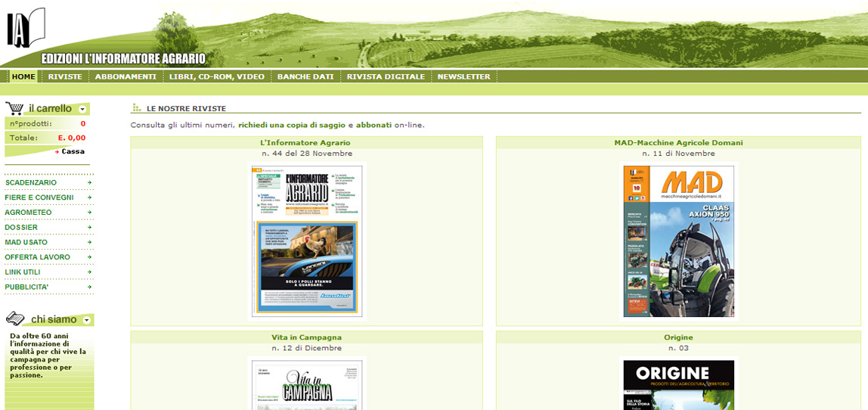Open MAD-Macchine Agricole Domani title
This screenshot has height=410, width=868.
click(678, 142)
